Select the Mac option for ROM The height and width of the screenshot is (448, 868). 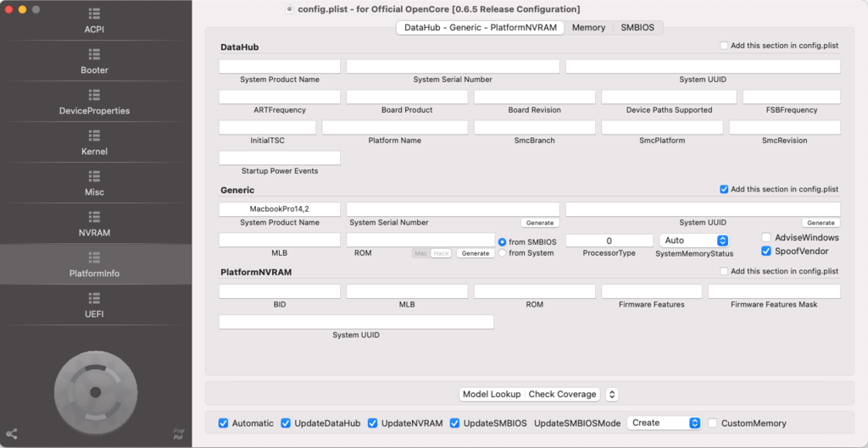[420, 253]
